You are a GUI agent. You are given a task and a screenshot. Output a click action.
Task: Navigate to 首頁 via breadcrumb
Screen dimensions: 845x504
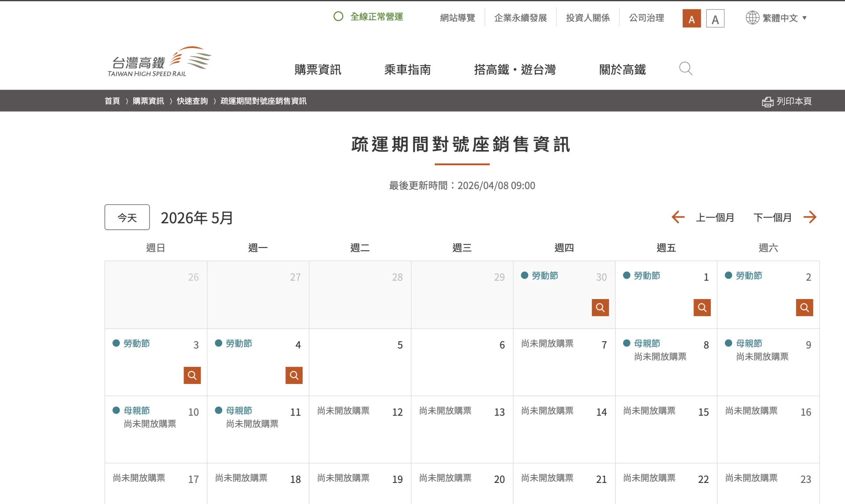112,101
